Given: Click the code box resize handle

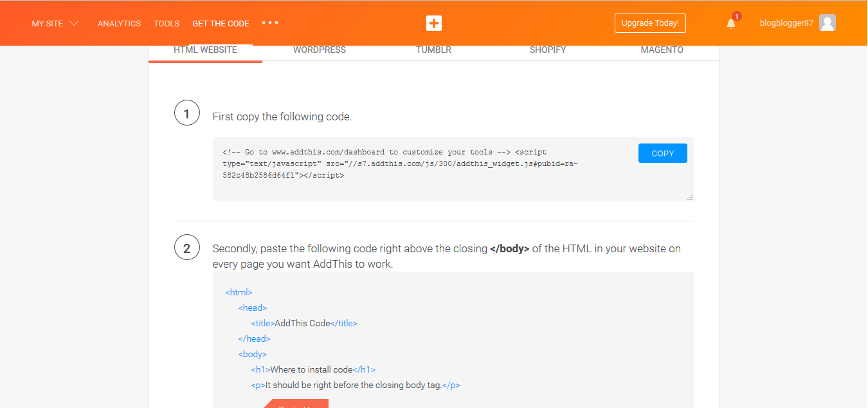Looking at the screenshot, I should 690,198.
